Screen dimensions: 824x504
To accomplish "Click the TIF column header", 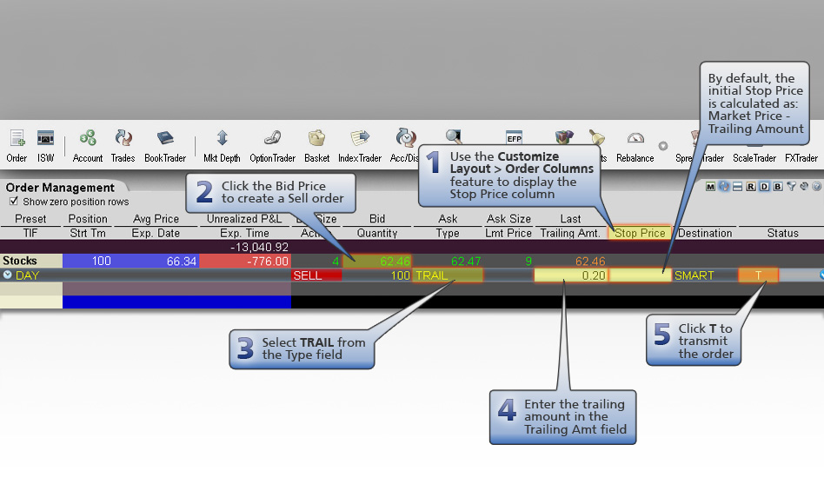I will [30, 233].
